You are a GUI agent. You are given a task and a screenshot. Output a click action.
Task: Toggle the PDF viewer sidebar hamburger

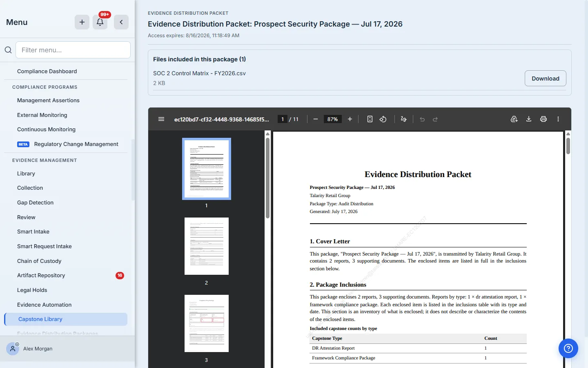click(161, 119)
